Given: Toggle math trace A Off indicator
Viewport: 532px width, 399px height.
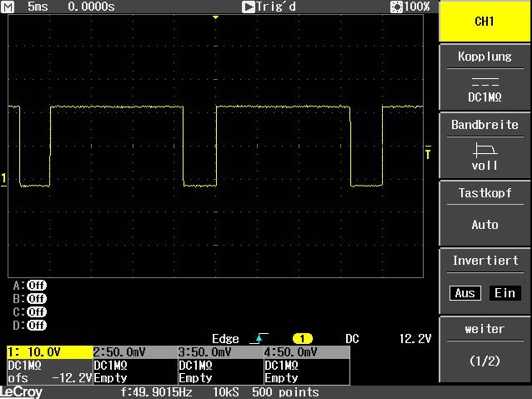Looking at the screenshot, I should click(37, 285).
